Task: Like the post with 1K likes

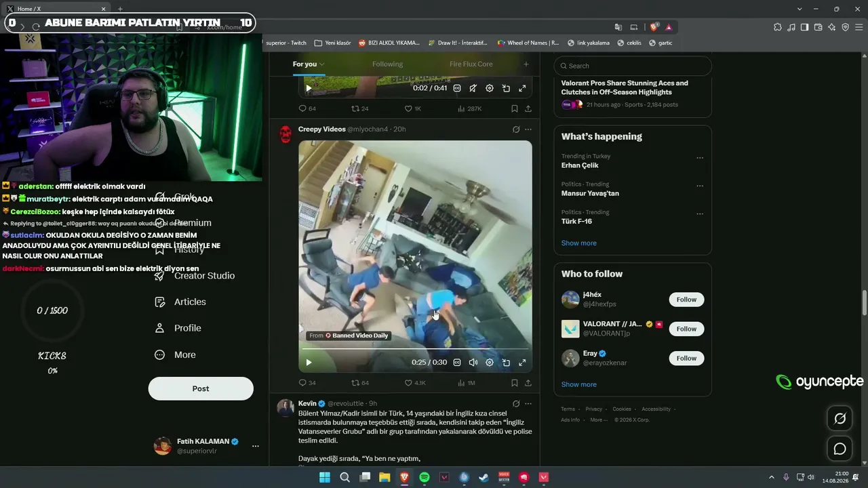Action: (413, 108)
